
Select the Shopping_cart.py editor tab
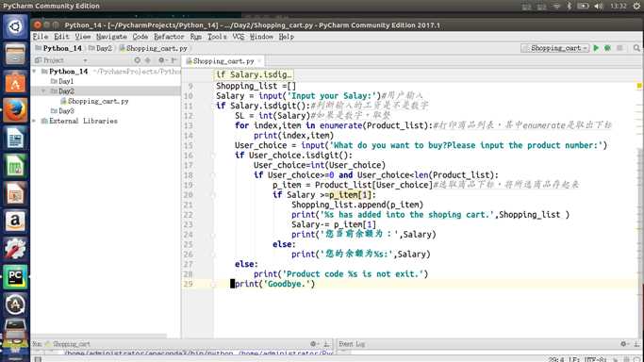(223, 60)
